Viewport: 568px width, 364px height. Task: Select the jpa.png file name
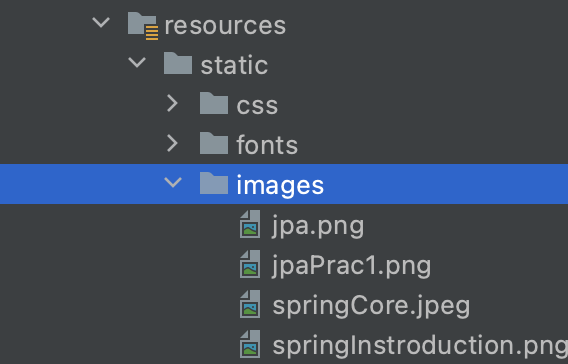click(x=318, y=226)
